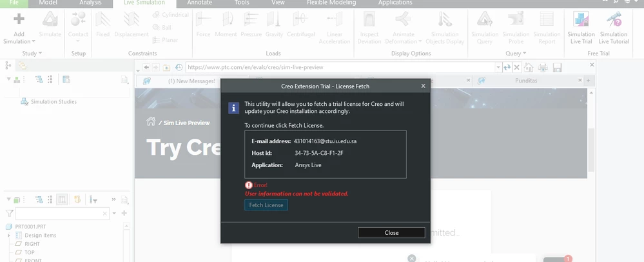The image size is (644, 262).
Task: Click the web page vertical scrollbar
Action: [591, 150]
